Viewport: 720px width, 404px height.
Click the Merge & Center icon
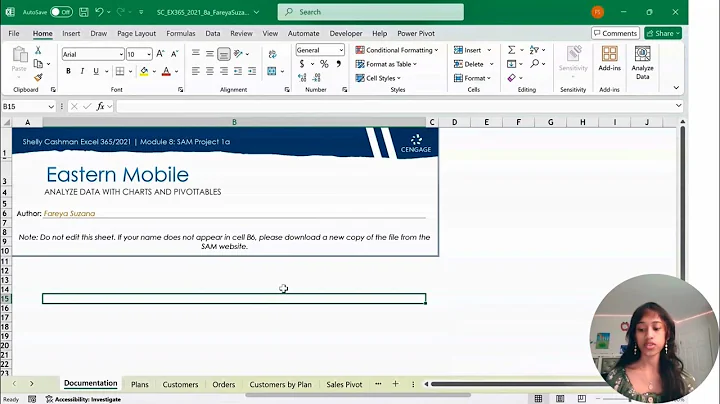(x=272, y=71)
